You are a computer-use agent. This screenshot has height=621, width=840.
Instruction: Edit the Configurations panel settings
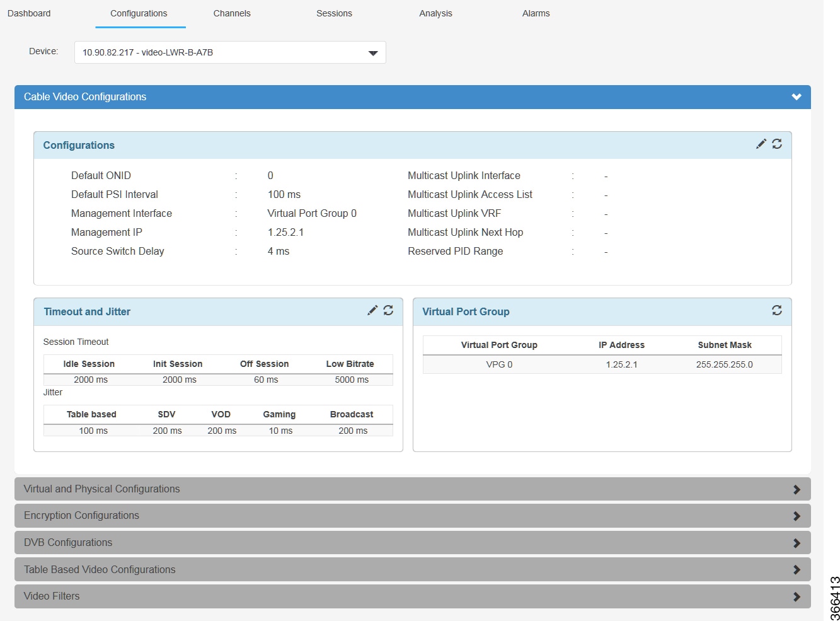click(x=761, y=144)
